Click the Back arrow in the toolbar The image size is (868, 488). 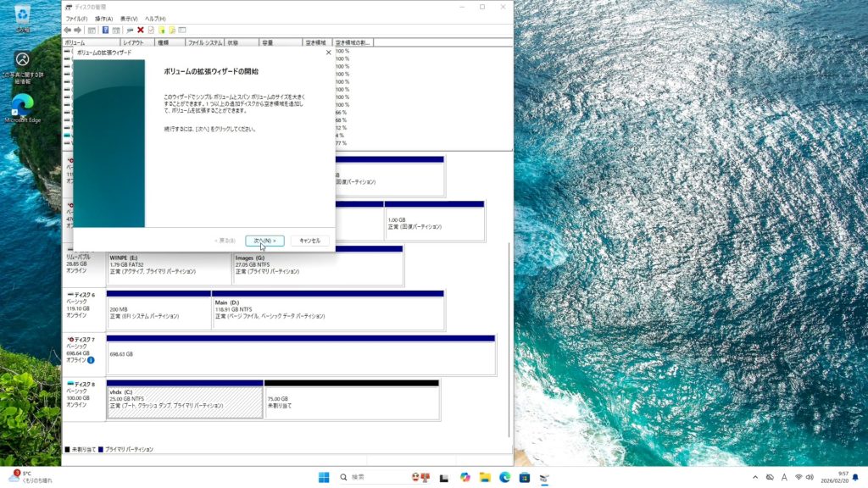tap(68, 30)
